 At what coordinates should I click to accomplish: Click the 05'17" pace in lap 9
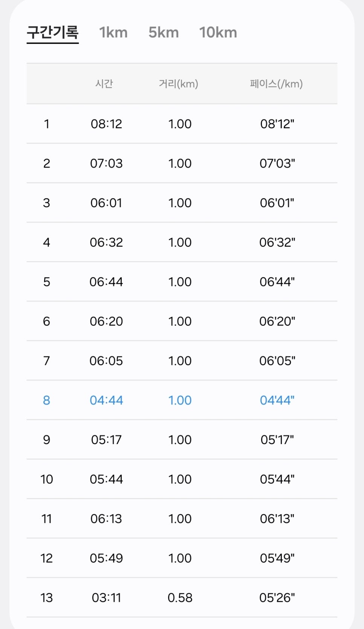tap(277, 440)
